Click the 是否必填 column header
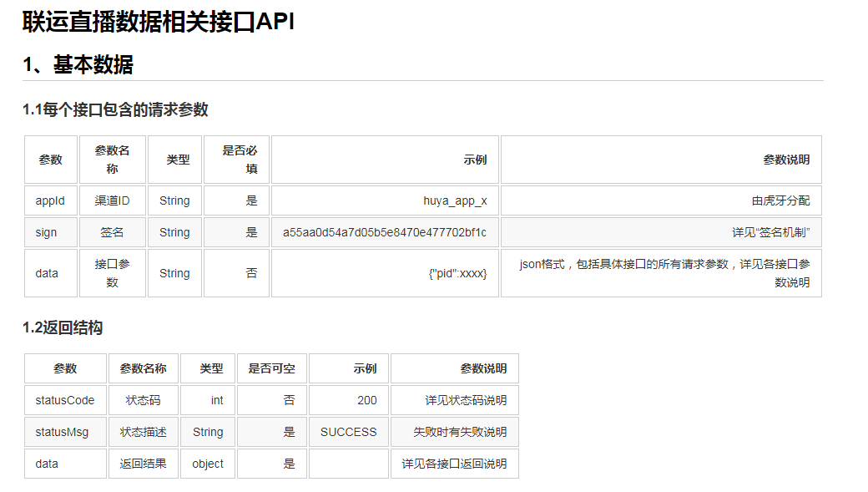 pos(236,160)
